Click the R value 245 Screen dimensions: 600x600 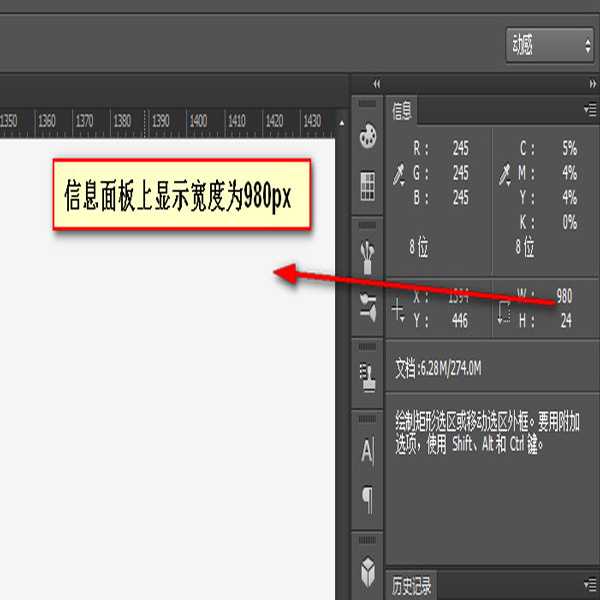(x=461, y=148)
